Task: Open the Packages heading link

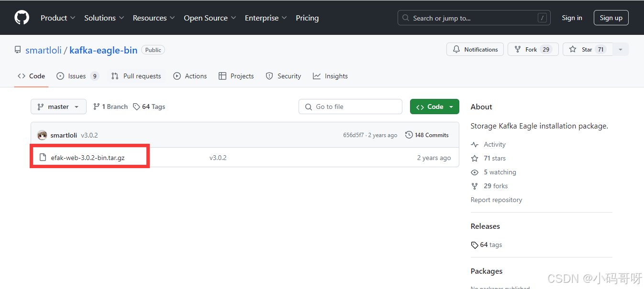Action: [487, 271]
